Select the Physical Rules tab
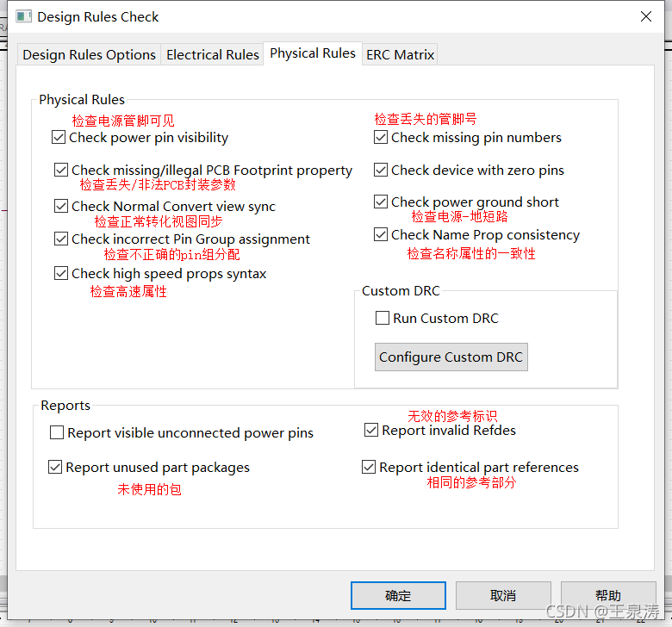Screen dimensions: 672x627 coord(312,53)
